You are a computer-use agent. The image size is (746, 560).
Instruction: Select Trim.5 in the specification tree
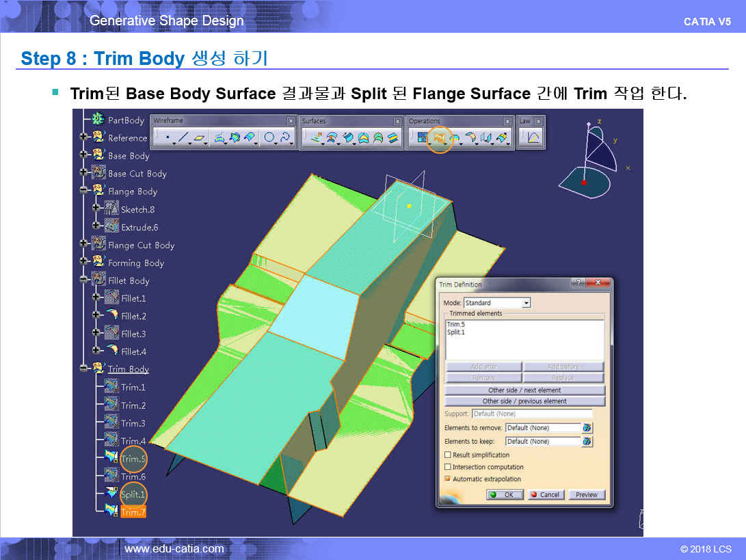pos(133,459)
